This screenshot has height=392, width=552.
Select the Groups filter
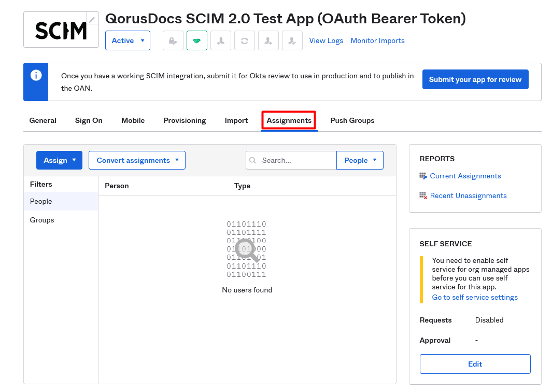pyautogui.click(x=61, y=220)
